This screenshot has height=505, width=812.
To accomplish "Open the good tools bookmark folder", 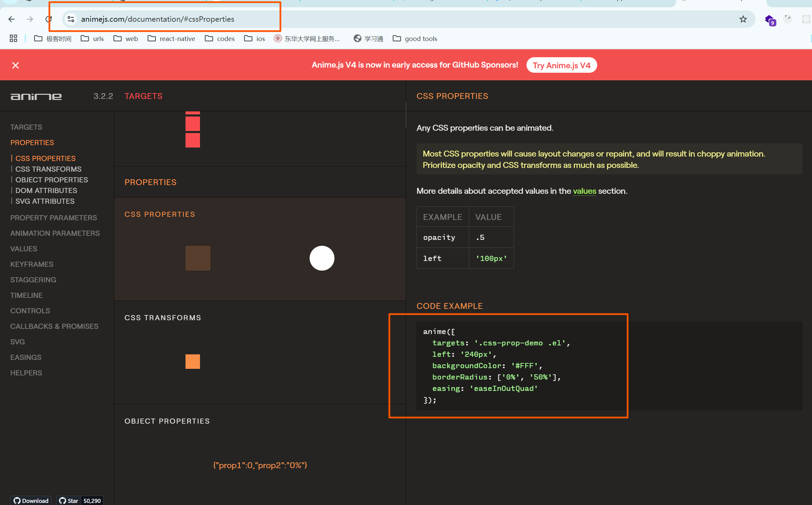I will 415,39.
